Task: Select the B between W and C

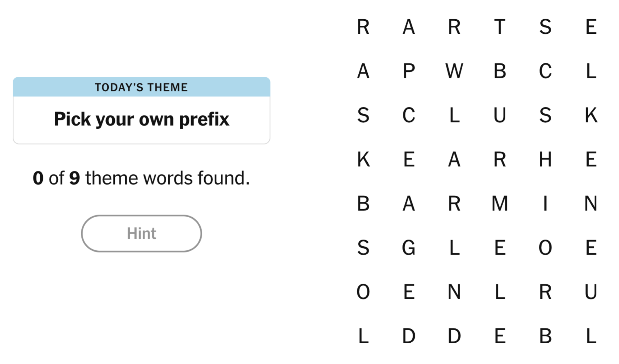Action: 500,71
